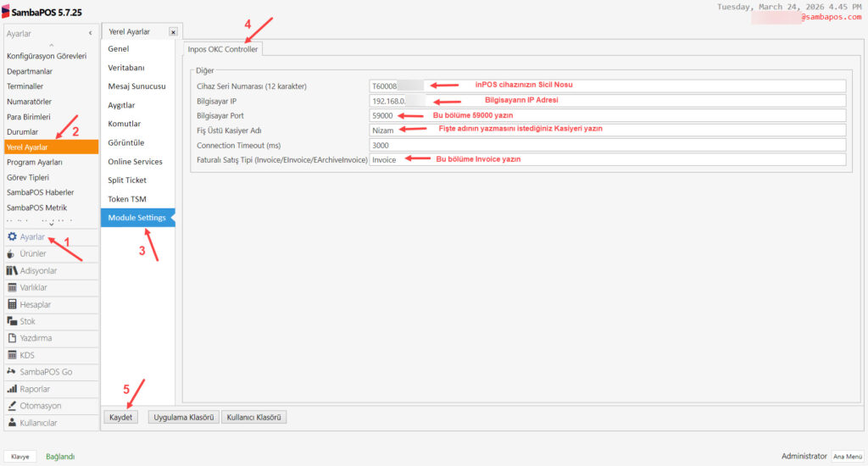Open Raporlar via bar chart icon
Viewport: 868px width, 466px height.
12,389
